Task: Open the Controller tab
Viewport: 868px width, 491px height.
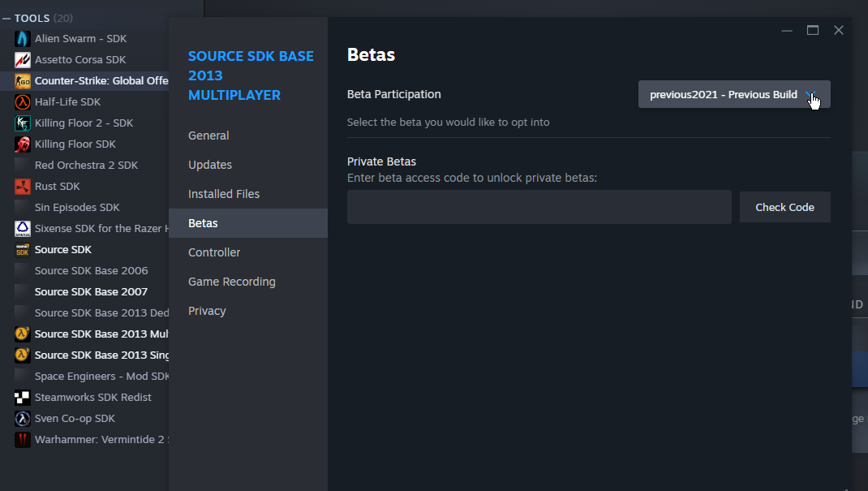Action: [x=248, y=252]
